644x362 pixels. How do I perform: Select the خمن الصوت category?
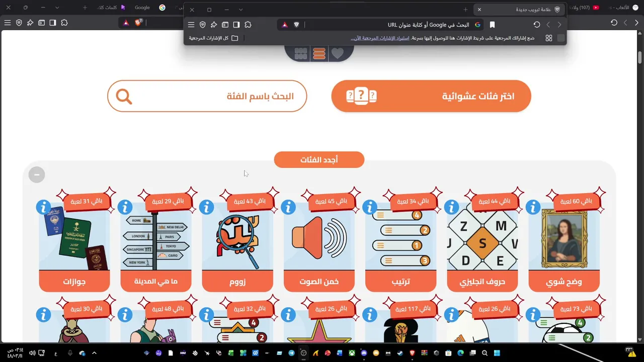[319, 246]
